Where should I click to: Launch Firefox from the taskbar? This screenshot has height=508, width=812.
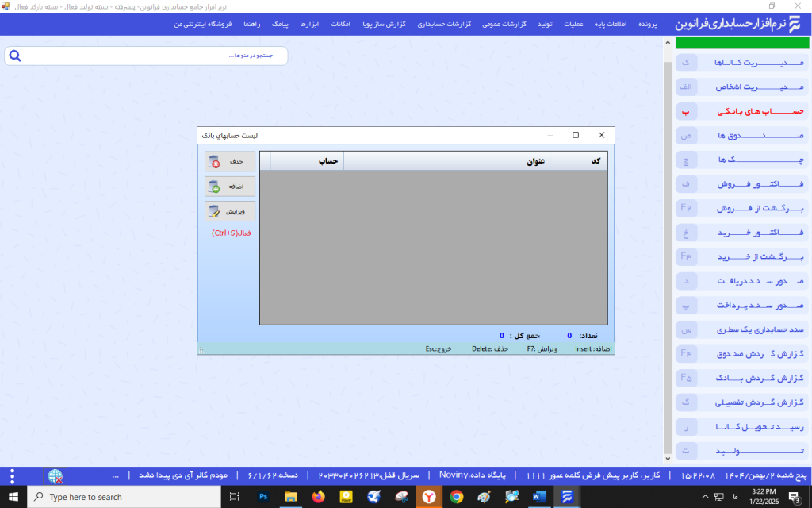point(319,497)
